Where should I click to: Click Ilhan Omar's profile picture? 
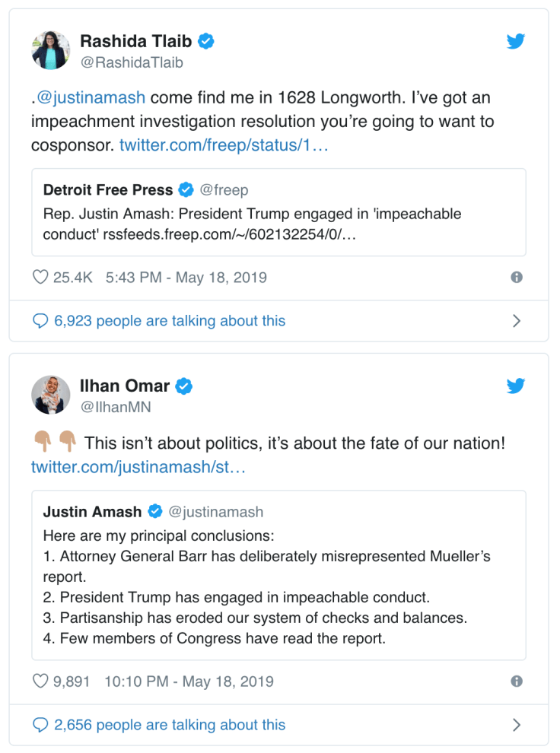point(50,395)
